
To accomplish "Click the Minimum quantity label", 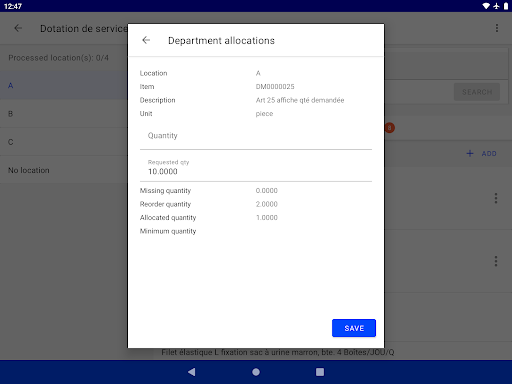I will 168,231.
